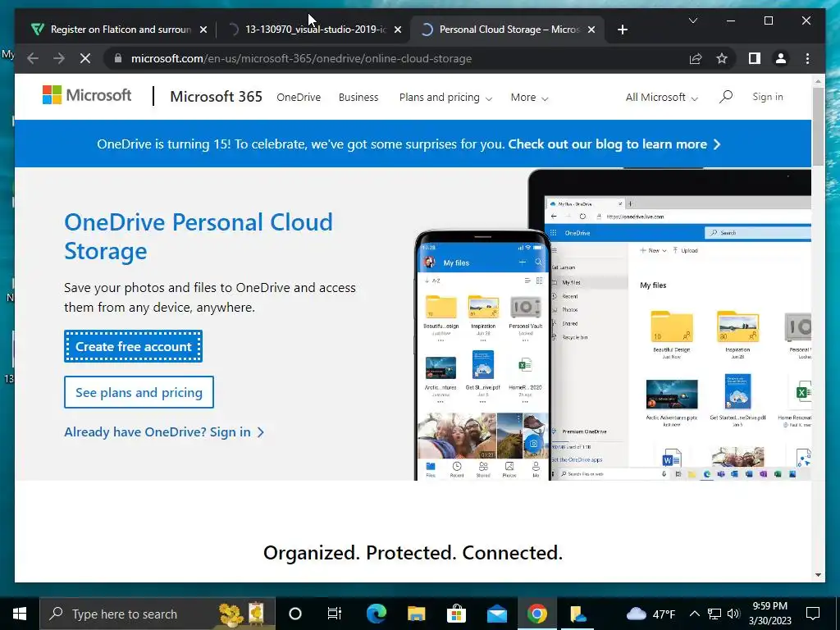Screen dimensions: 840x630
Task: Click the taskbar search box
Action: tap(157, 614)
